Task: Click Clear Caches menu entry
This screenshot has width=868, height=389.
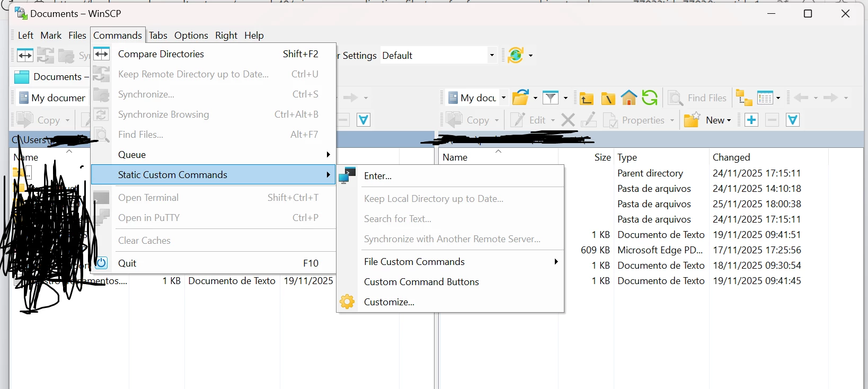Action: click(x=214, y=241)
